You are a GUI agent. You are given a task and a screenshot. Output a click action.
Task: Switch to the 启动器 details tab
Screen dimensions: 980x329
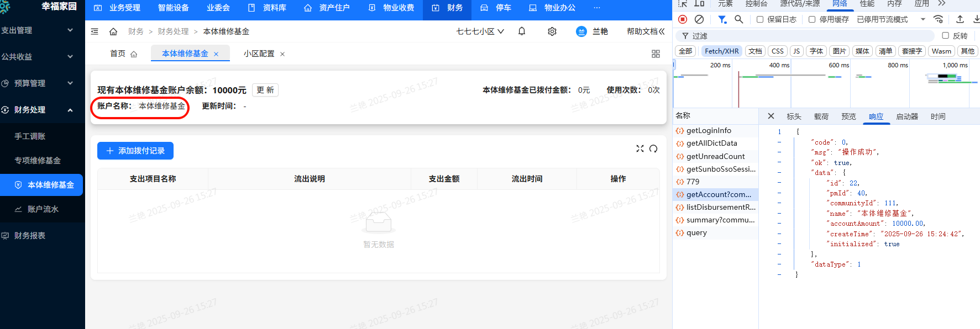click(907, 116)
